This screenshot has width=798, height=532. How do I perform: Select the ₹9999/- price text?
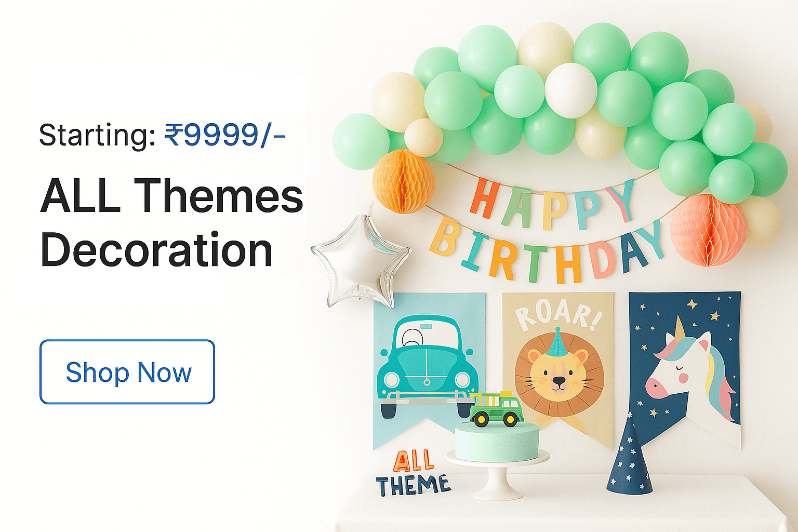(225, 135)
